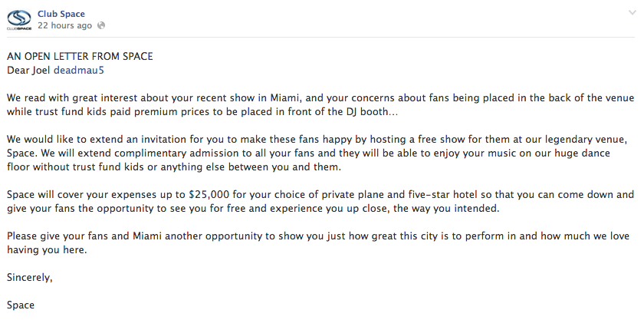
Task: Open the '22 hours ago' timestamp link
Action: coord(64,25)
